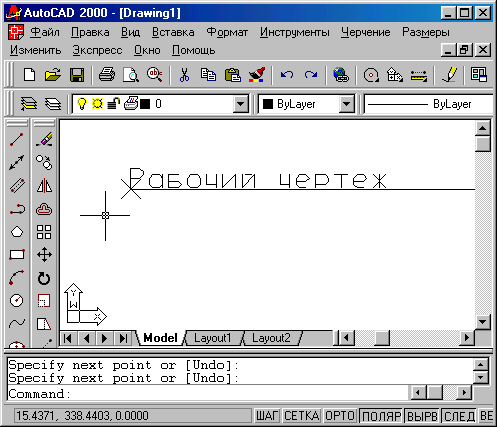
Task: Select the Move tool
Action: pyautogui.click(x=44, y=255)
